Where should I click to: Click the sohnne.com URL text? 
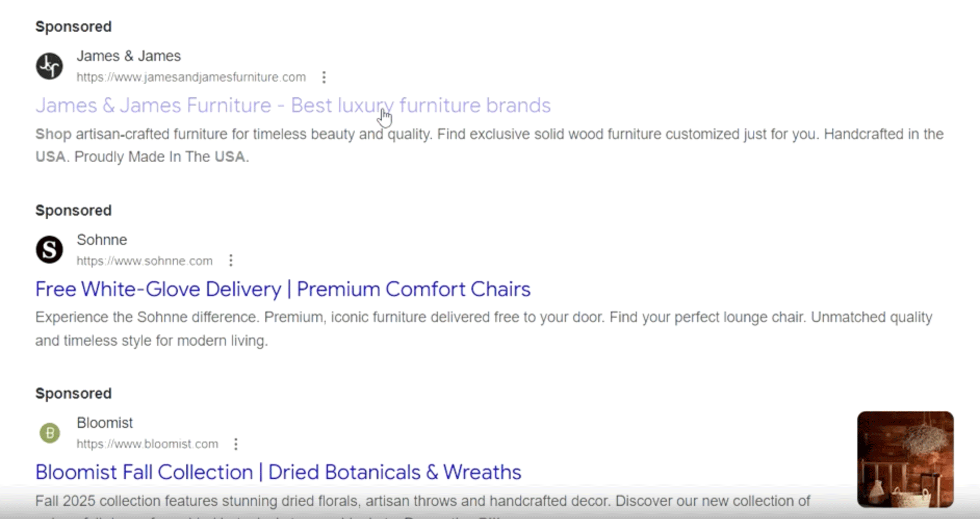tap(145, 261)
